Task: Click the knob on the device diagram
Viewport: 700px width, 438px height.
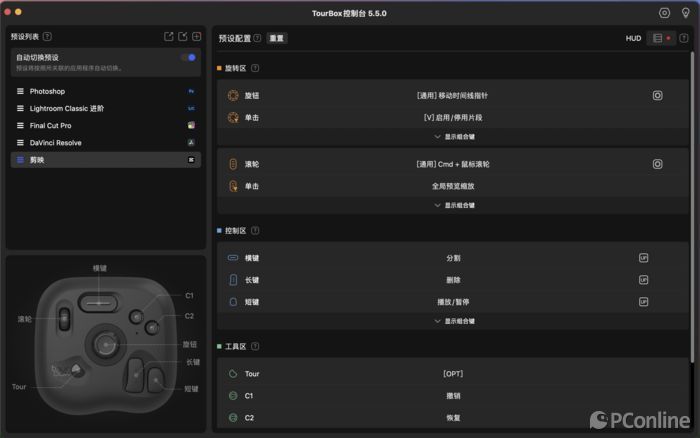Action: [x=105, y=344]
